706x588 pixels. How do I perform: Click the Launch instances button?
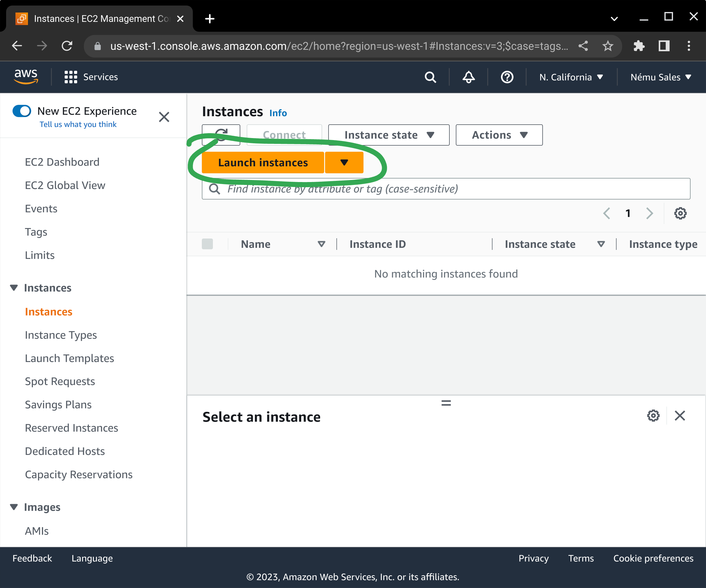point(263,163)
